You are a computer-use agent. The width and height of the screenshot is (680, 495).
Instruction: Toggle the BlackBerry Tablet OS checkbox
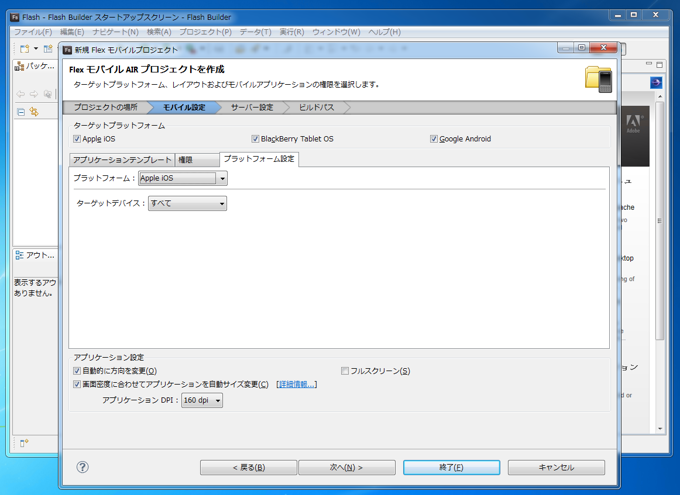click(x=255, y=139)
